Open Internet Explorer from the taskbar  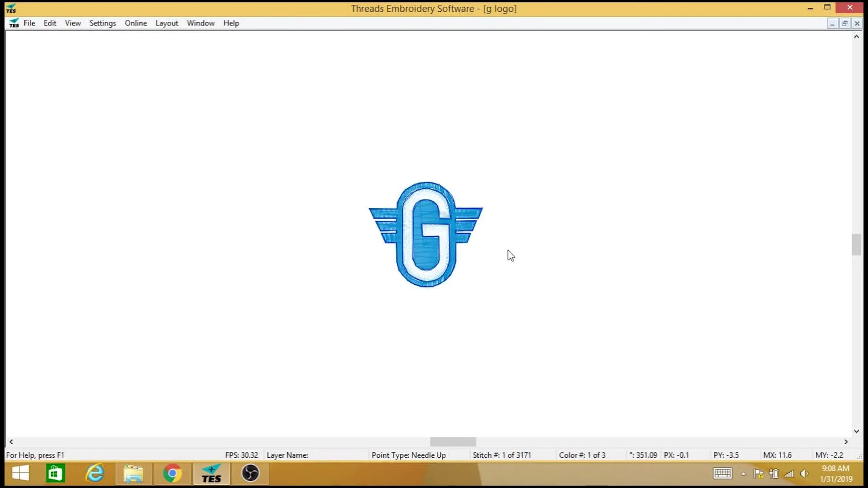point(95,472)
